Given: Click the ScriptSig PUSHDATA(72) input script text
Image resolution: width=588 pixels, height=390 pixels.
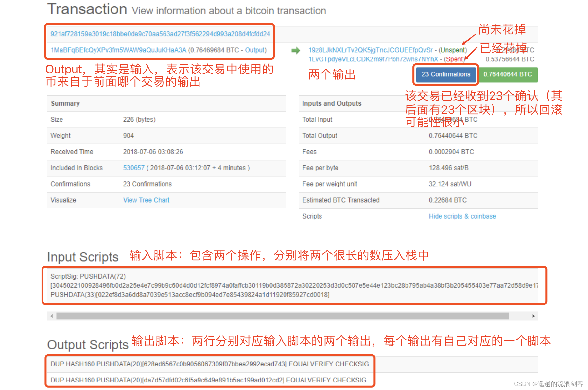Looking at the screenshot, I should coord(88,276).
